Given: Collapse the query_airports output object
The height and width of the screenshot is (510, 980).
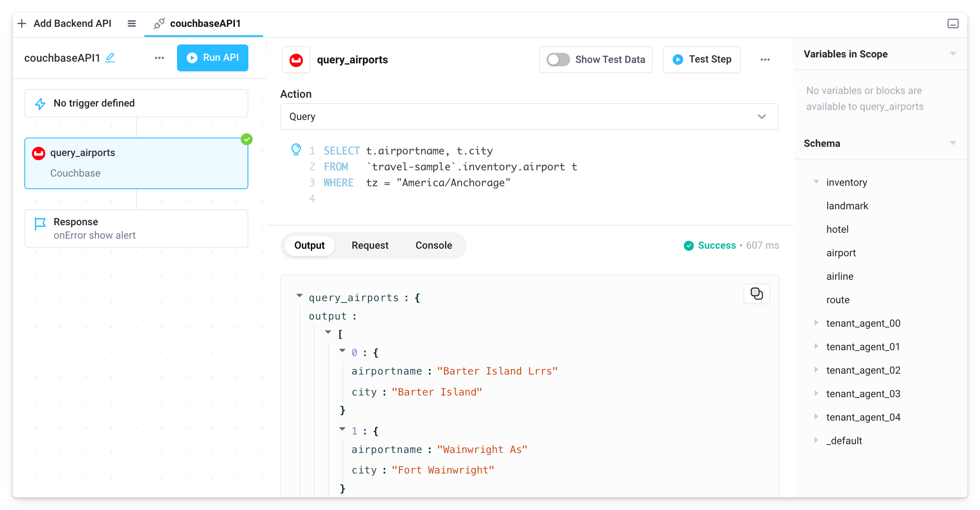Looking at the screenshot, I should (x=300, y=296).
